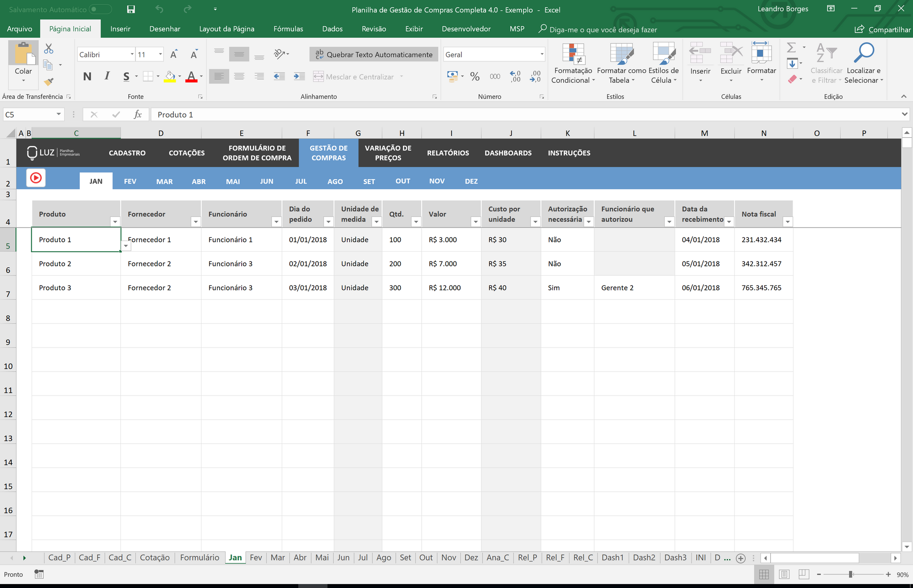Toggle the Salvamento Automático switch
This screenshot has height=588, width=913.
pyautogui.click(x=100, y=9)
